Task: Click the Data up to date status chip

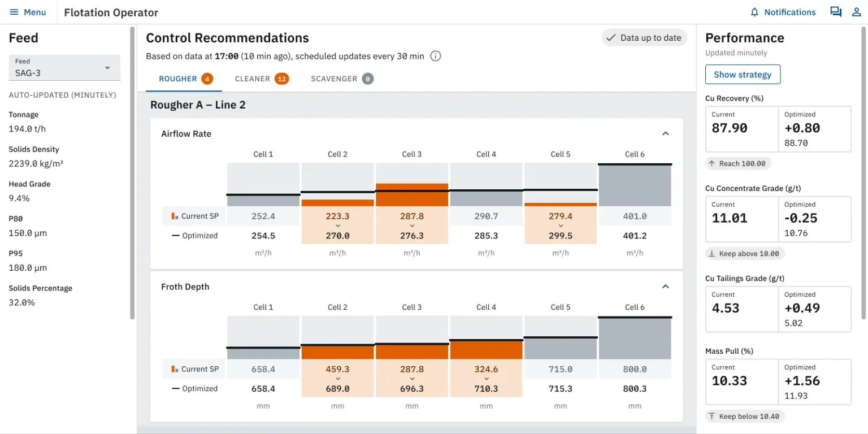Action: (644, 38)
